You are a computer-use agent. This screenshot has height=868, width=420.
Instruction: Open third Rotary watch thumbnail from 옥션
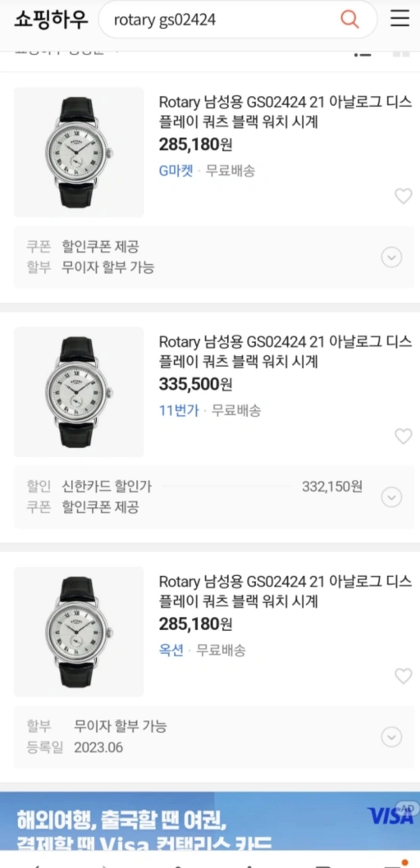(79, 632)
